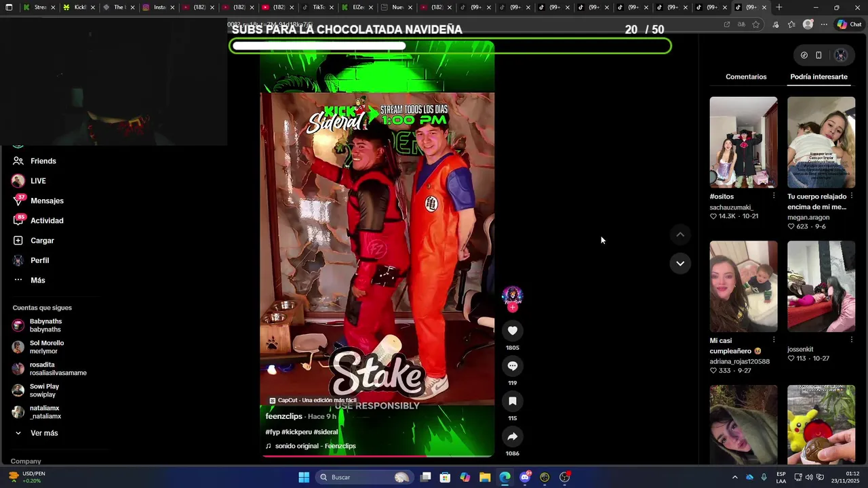
Task: Open megan.aragon recommended video thumbnail
Action: 821,142
